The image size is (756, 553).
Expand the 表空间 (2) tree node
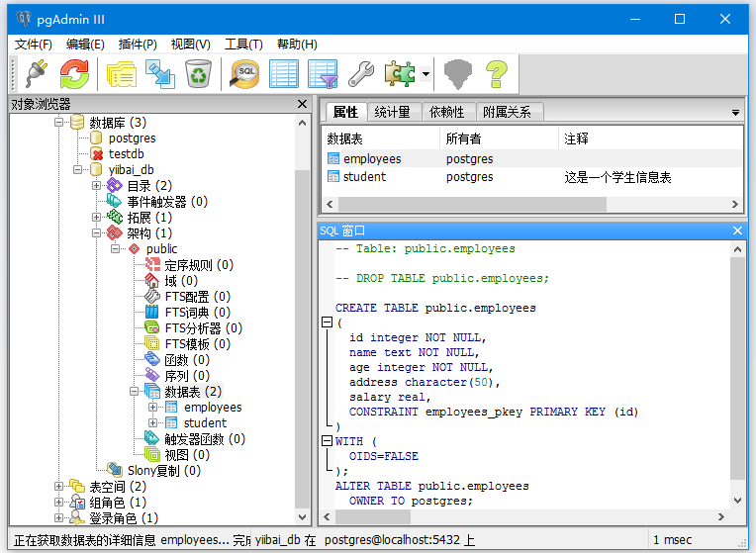[x=59, y=487]
